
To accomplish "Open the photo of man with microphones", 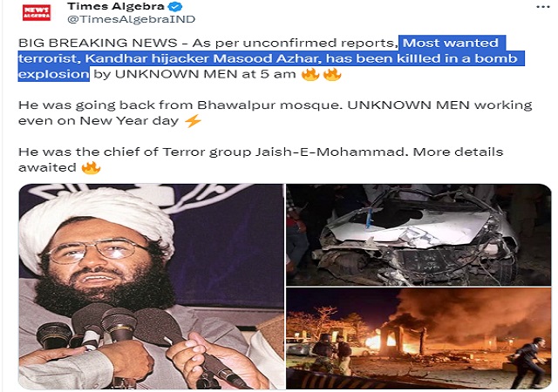I will click(152, 287).
